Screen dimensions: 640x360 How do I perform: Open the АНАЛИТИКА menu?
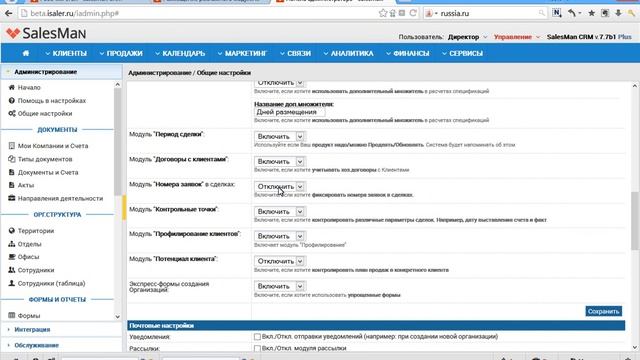point(349,53)
